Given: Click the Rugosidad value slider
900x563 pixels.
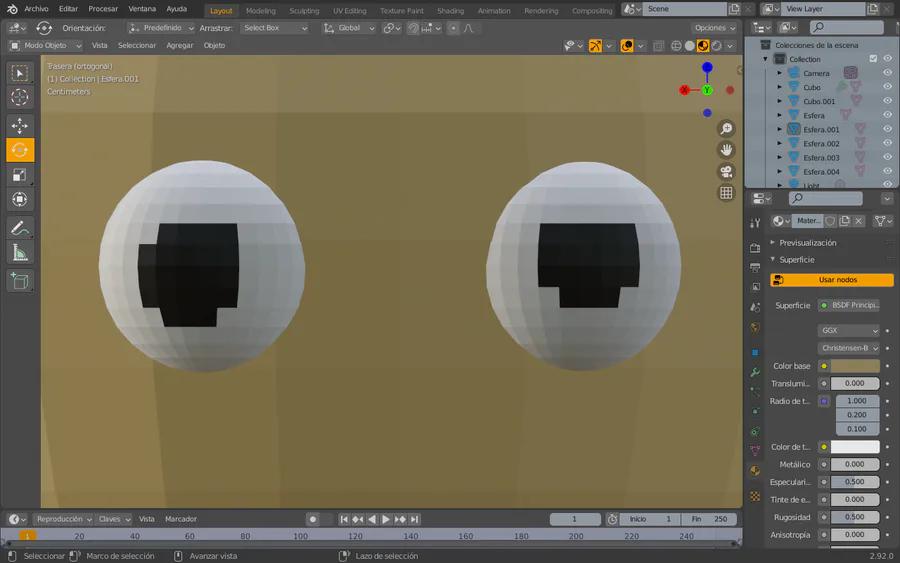Looking at the screenshot, I should [x=855, y=517].
